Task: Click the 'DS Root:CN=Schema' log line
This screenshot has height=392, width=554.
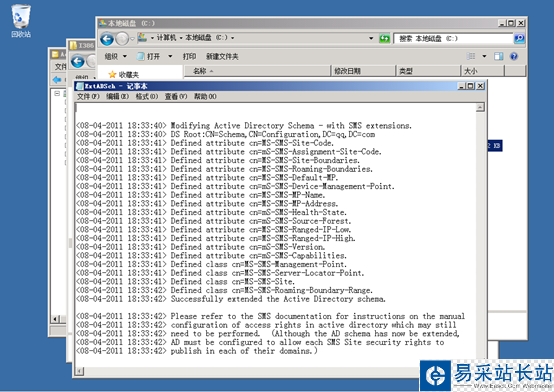Action: 225,134
